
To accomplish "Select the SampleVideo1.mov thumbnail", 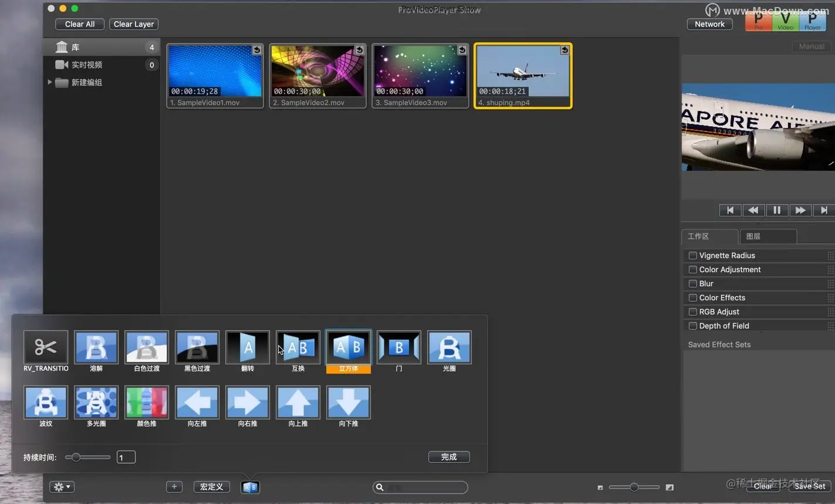I will pos(215,76).
